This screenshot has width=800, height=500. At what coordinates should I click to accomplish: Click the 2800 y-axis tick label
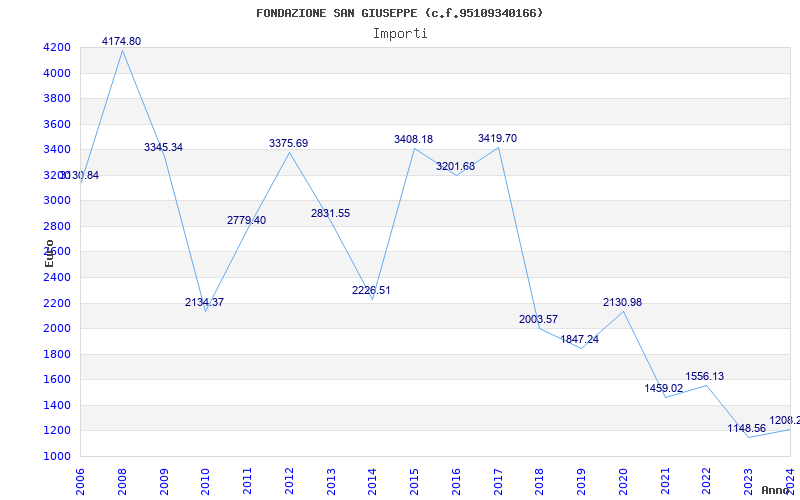click(57, 227)
